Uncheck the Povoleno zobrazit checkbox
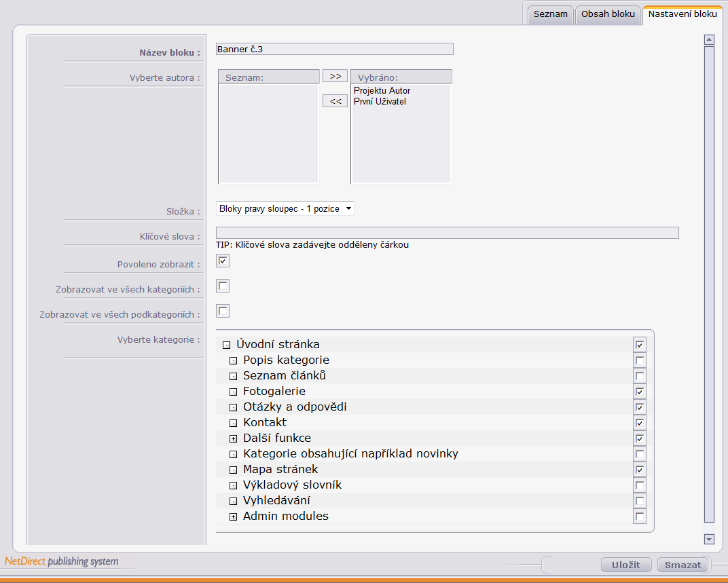Viewport: 728px width, 583px height. pos(223,261)
